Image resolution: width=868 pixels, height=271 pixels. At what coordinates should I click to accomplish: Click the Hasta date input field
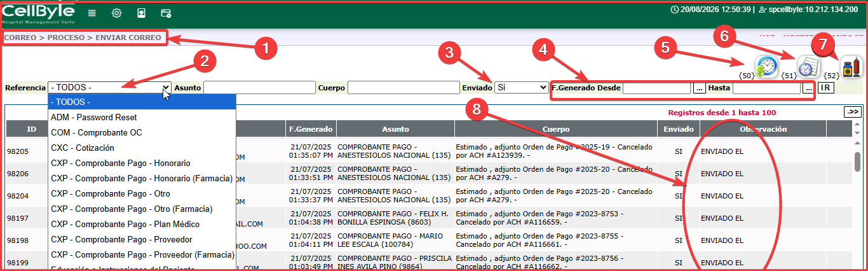coord(766,88)
